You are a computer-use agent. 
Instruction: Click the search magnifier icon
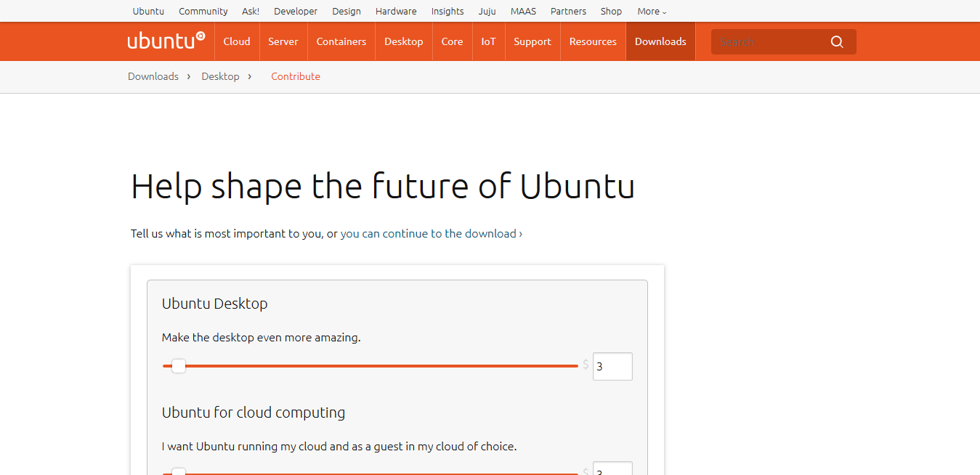pyautogui.click(x=837, y=42)
